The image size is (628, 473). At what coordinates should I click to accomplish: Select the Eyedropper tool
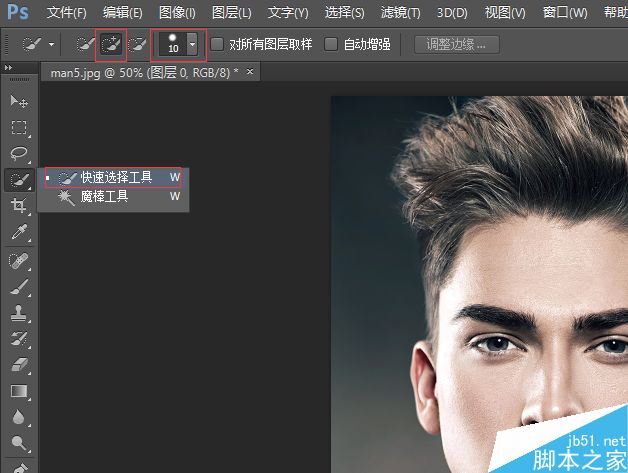pos(18,231)
